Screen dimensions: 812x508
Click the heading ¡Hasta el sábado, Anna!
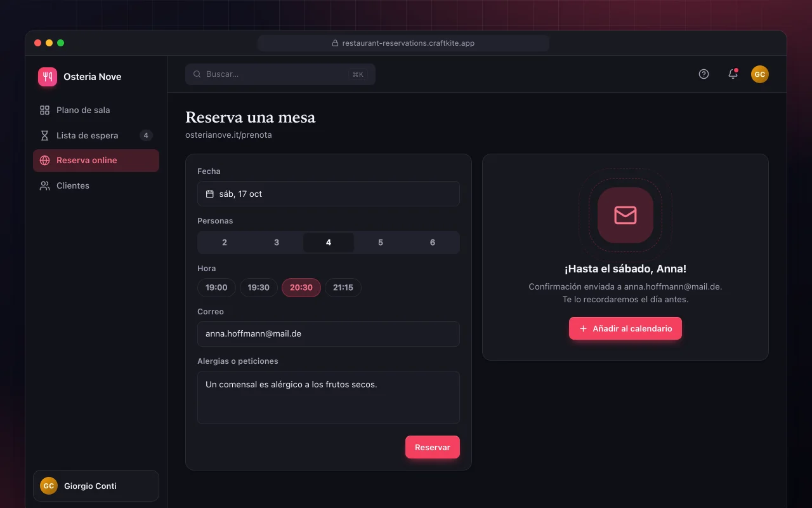coord(625,269)
